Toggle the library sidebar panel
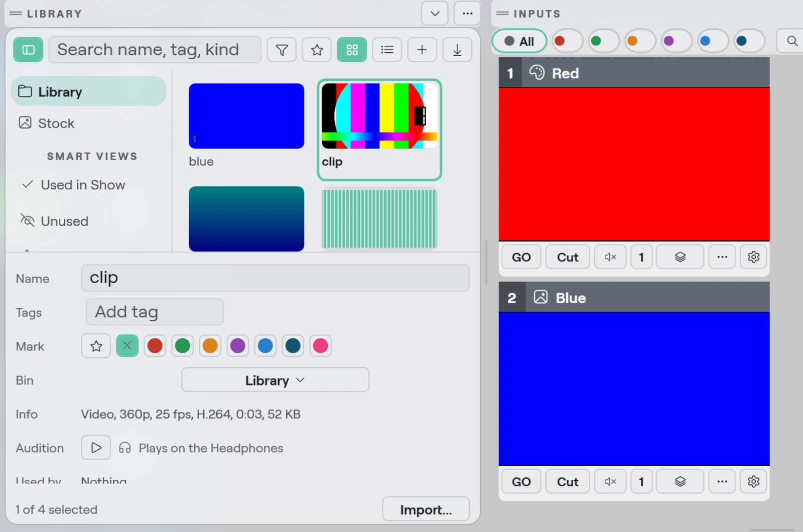The image size is (803, 532). tap(28, 50)
